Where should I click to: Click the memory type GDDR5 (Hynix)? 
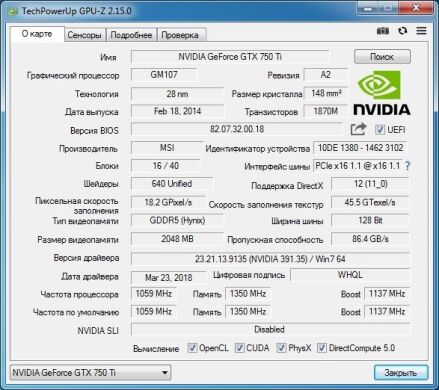(177, 220)
